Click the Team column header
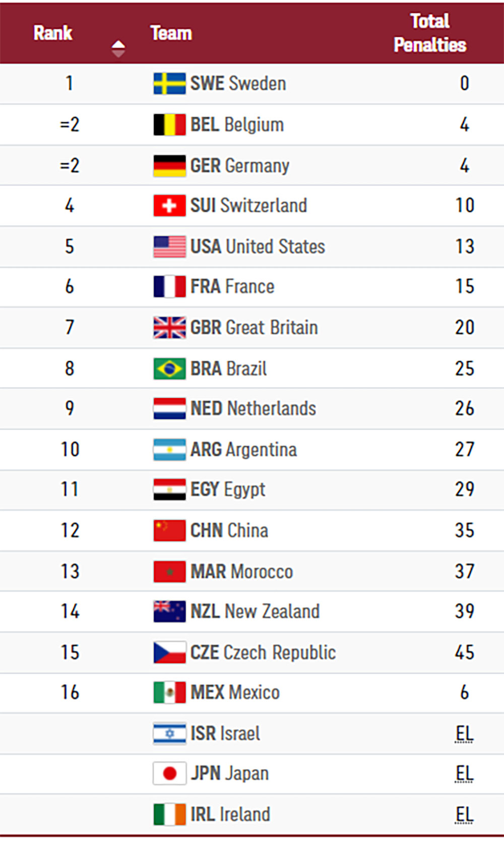504x849 pixels. pos(171,33)
